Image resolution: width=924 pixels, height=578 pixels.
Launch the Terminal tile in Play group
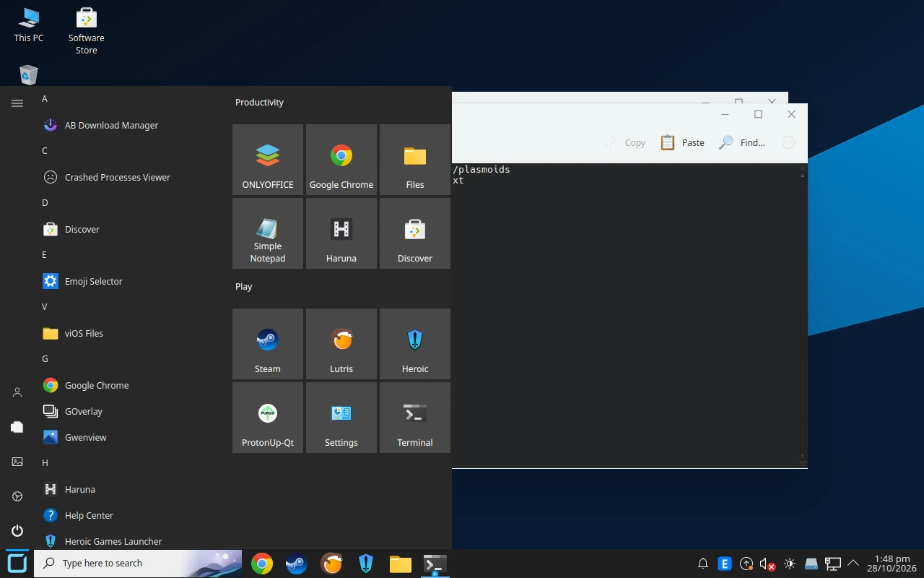pyautogui.click(x=415, y=418)
